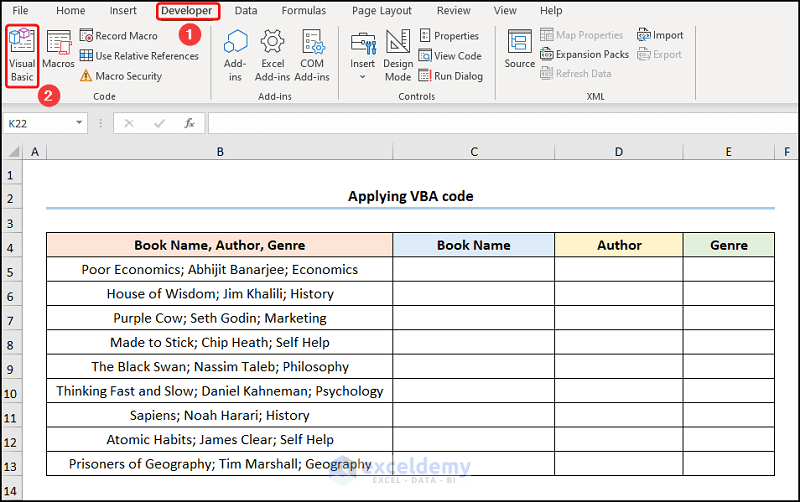Screen dimensions: 800x502
Task: Click the 'Genre' header cell
Action: (729, 245)
